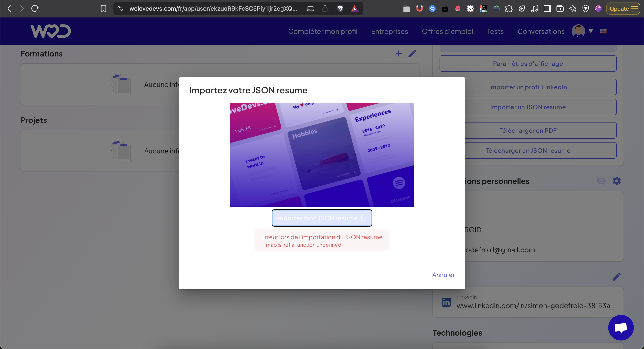
Task: Open the chat support bubble
Action: click(x=621, y=327)
